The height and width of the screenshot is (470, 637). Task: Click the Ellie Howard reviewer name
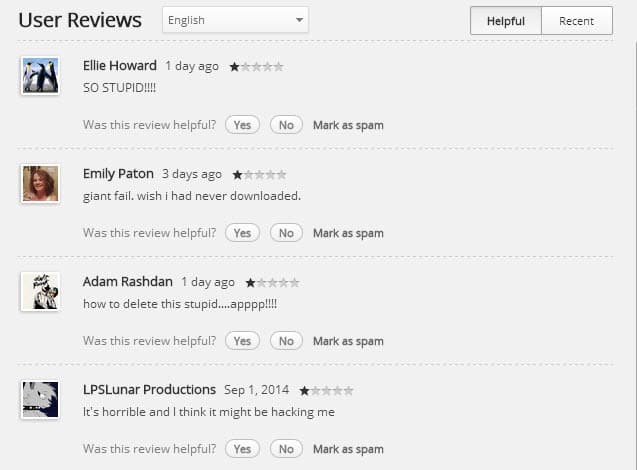tap(120, 66)
